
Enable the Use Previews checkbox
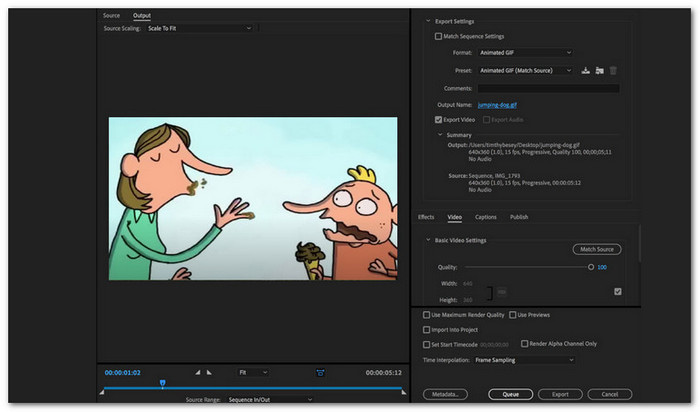click(x=512, y=315)
